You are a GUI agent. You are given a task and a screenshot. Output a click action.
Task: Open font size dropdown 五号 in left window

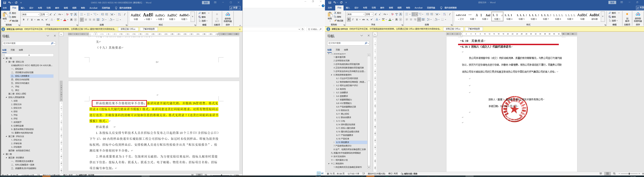[x=47, y=15]
